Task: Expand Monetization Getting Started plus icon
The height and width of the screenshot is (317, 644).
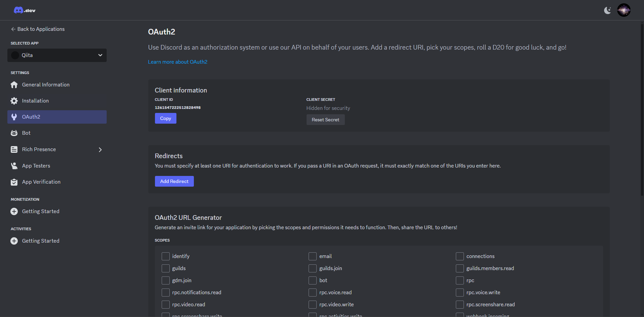Action: tap(14, 211)
